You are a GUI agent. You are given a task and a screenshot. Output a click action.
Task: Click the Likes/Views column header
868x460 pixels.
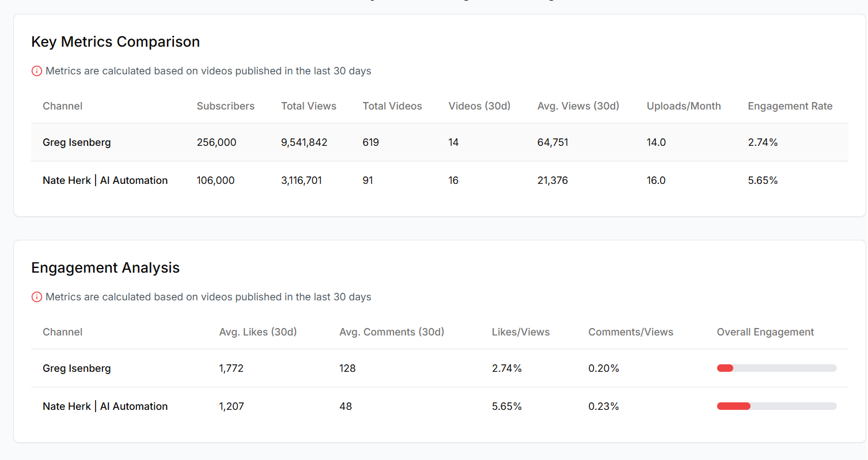[521, 332]
